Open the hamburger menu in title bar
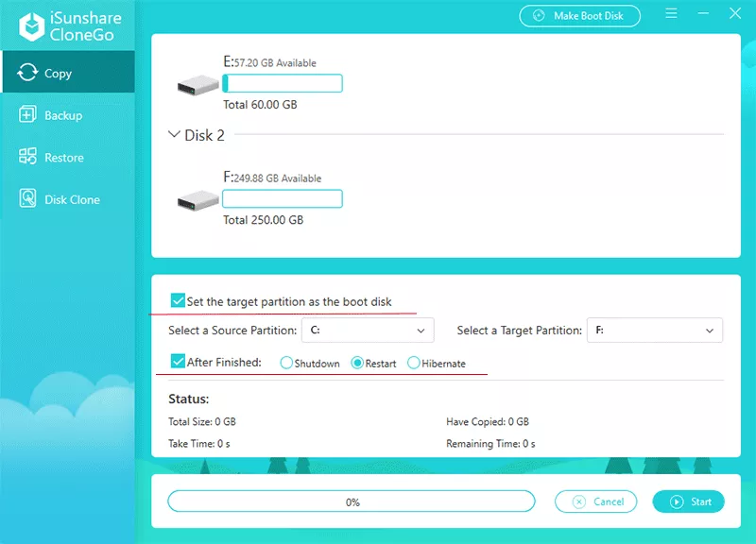Viewport: 756px width, 544px height. pyautogui.click(x=670, y=15)
